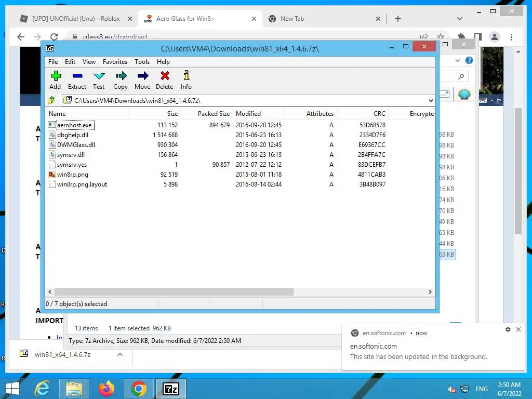The width and height of the screenshot is (532, 399).
Task: Bookmark this page with the star icon
Action: (x=441, y=37)
